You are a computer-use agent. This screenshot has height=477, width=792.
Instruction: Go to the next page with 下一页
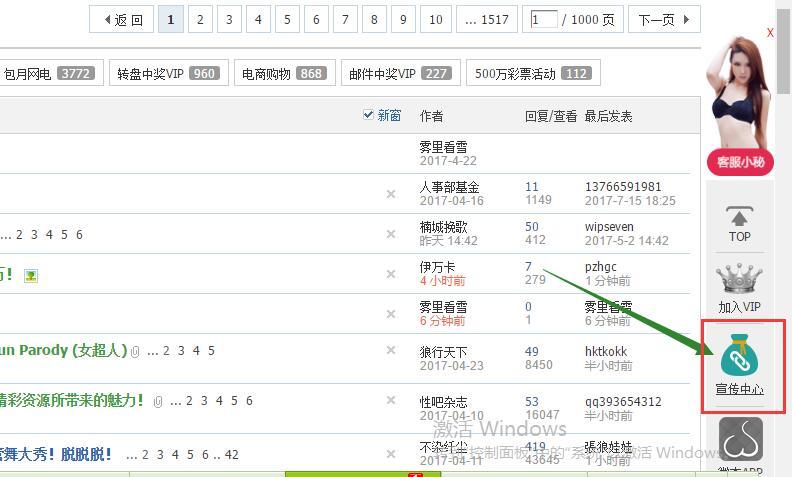click(664, 19)
